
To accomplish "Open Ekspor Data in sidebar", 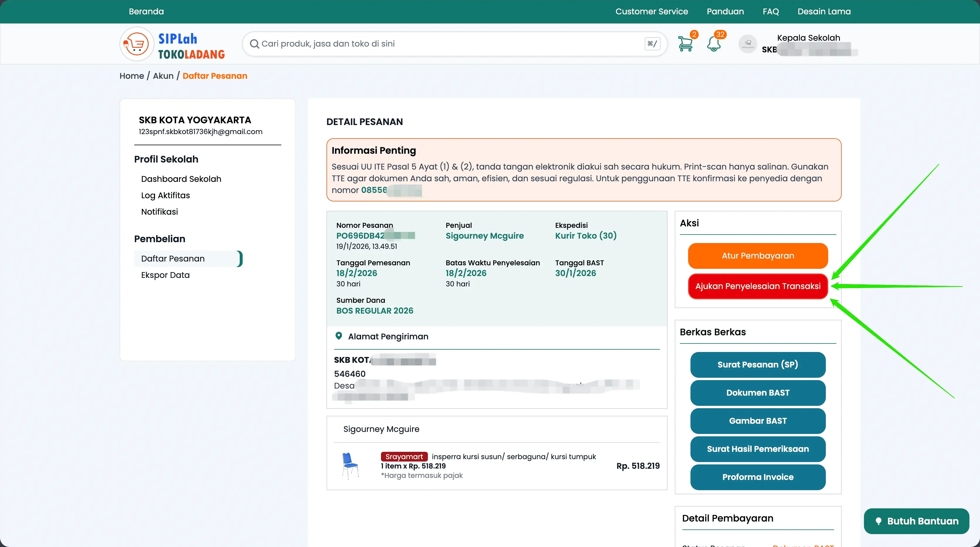I will 166,275.
